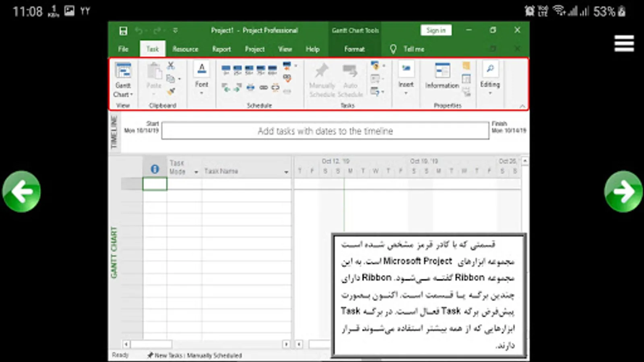This screenshot has width=644, height=362.
Task: Click the Tell me search field
Action: click(414, 49)
